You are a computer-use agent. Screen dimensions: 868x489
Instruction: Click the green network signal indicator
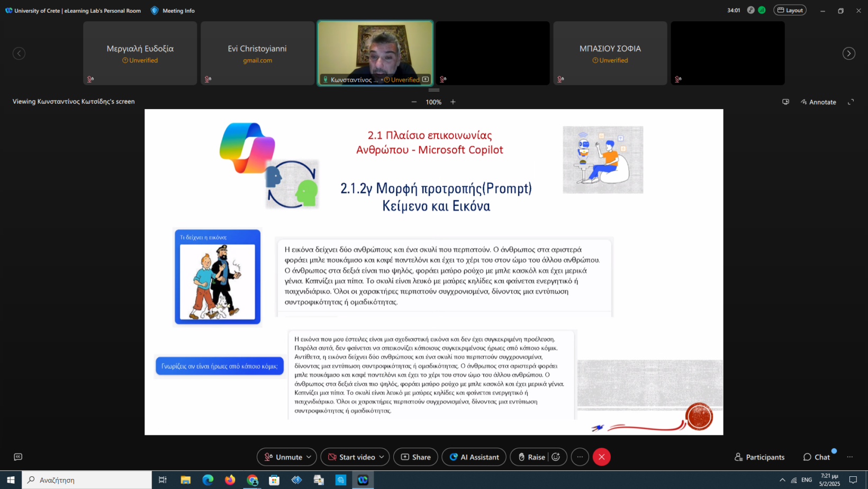(762, 10)
